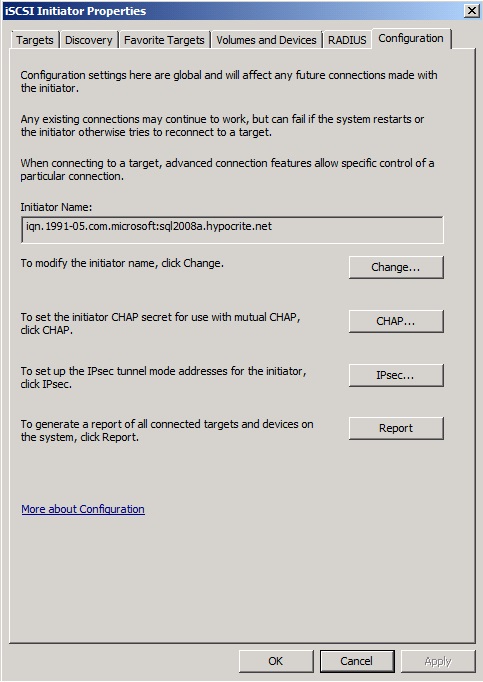Switch to the Targets tab
Screen dimensions: 483x682
35,40
